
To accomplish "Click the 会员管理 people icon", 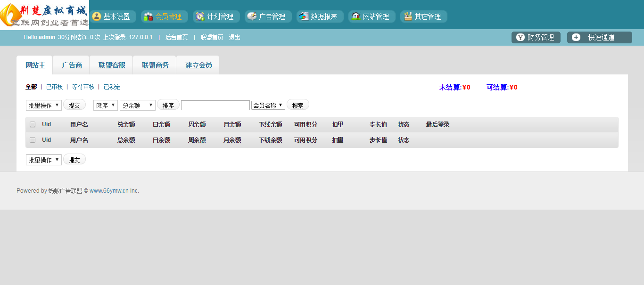I will pos(149,16).
